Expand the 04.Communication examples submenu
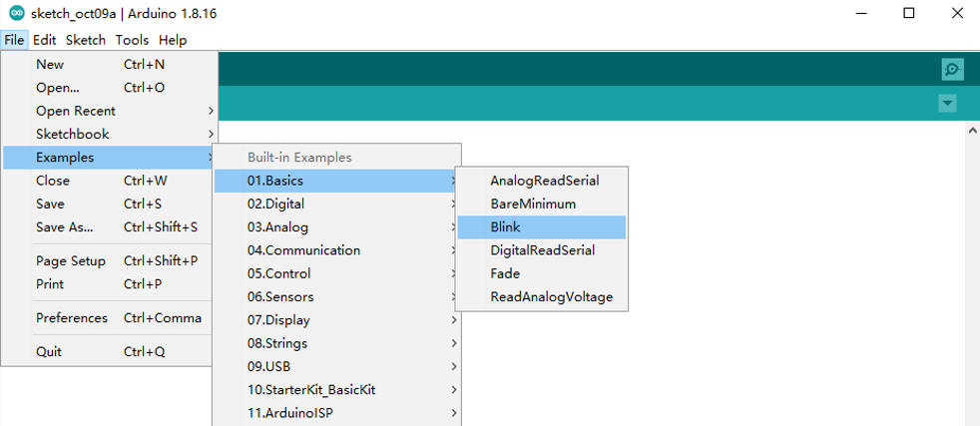980x426 pixels. click(x=337, y=249)
